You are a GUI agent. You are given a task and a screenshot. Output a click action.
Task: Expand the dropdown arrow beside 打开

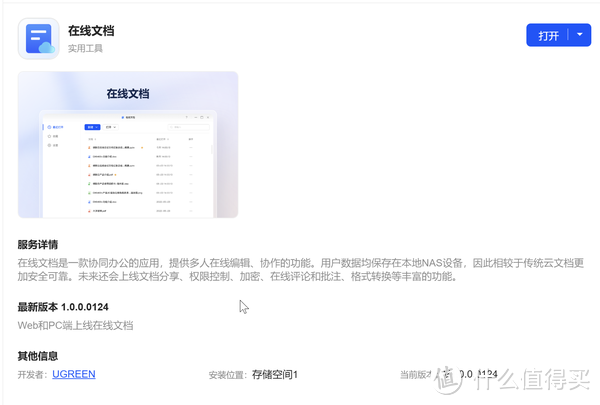[580, 35]
